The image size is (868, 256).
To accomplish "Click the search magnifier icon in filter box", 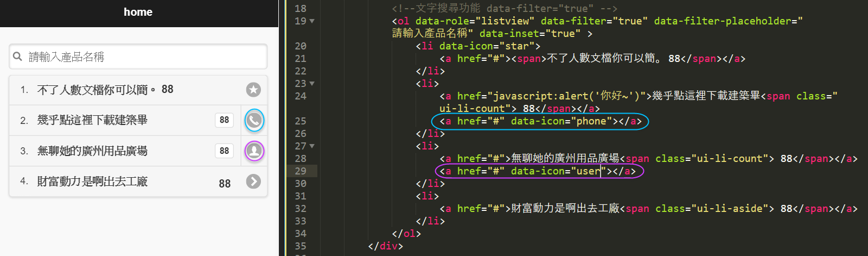I will 18,57.
